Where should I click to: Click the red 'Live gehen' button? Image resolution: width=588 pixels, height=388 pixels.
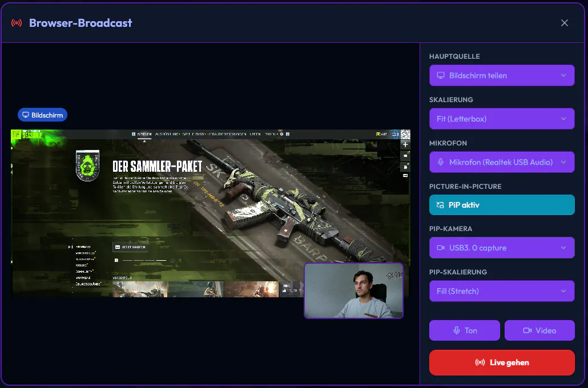point(502,362)
